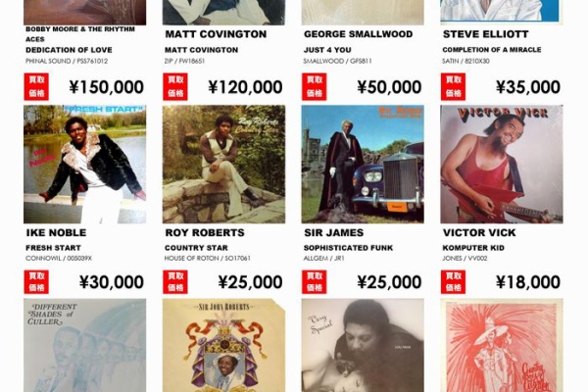Click the Very Special album cover
Image resolution: width=588 pixels, height=392 pixels.
coord(363,345)
